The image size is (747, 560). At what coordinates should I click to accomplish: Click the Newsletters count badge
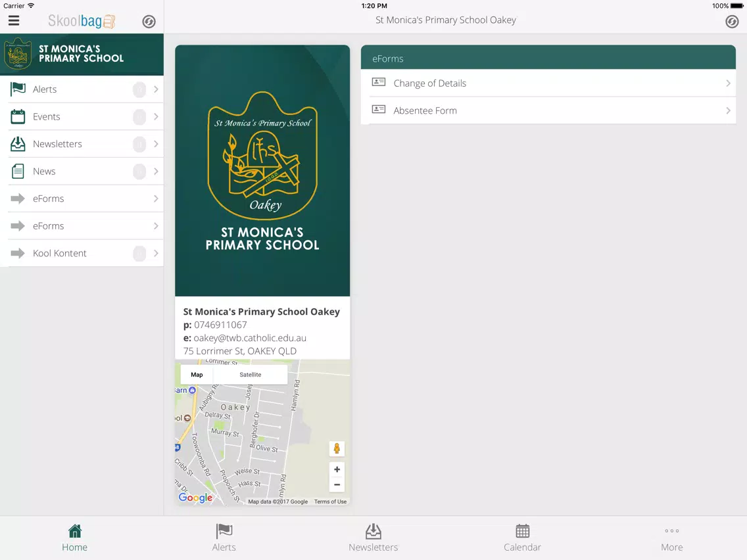[x=139, y=144]
